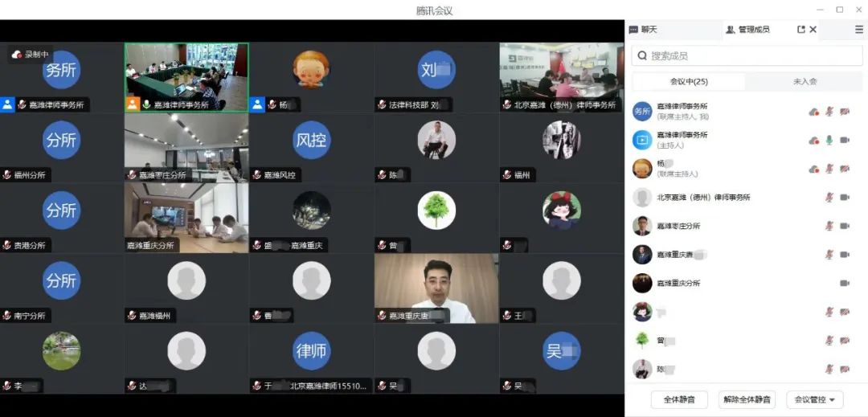The image size is (868, 417).
Task: Select the speaking 嘉潍律师事务所 conference room video
Action: (186, 77)
